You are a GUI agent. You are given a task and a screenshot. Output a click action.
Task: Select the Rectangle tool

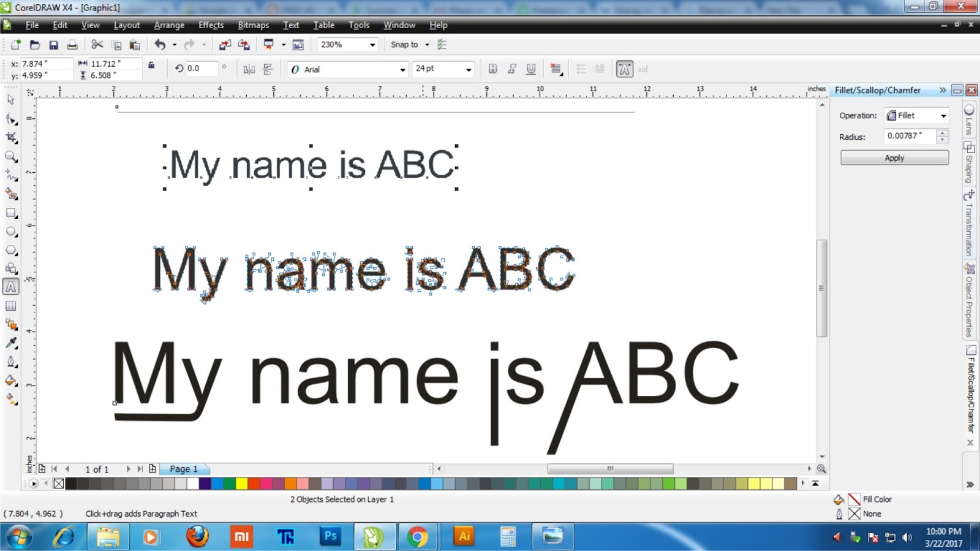click(x=11, y=213)
